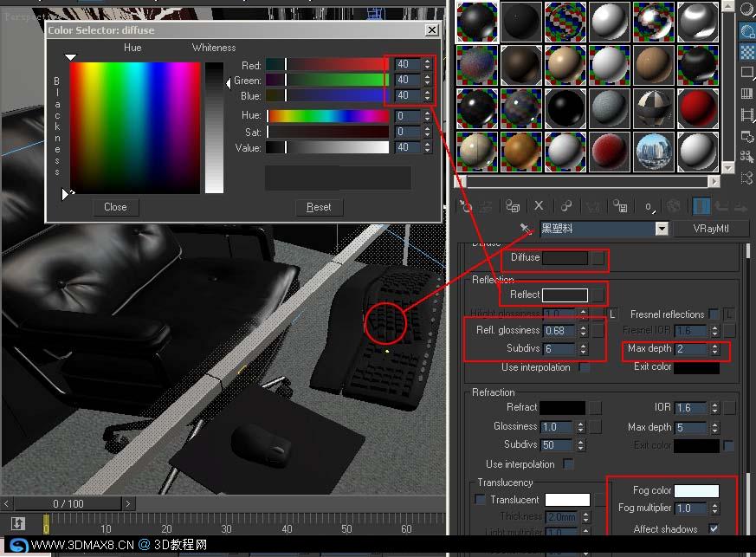This screenshot has width=756, height=557.
Task: Toggle the Backlight icon in material editor
Action: pyautogui.click(x=746, y=32)
